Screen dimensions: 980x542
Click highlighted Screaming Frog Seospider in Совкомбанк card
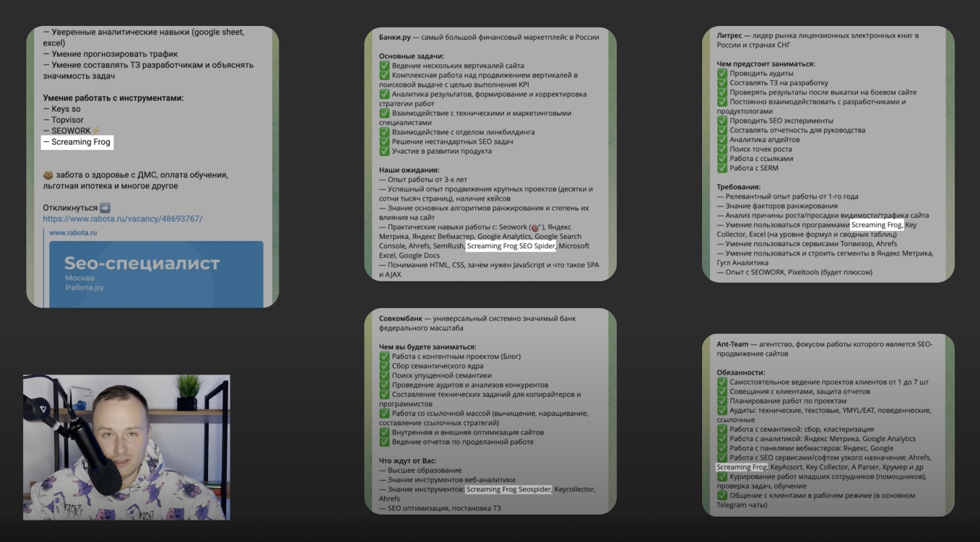click(509, 489)
